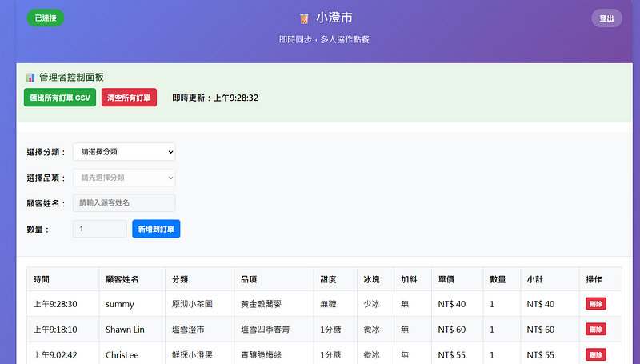Delete the Shawn Lin order row

click(596, 330)
